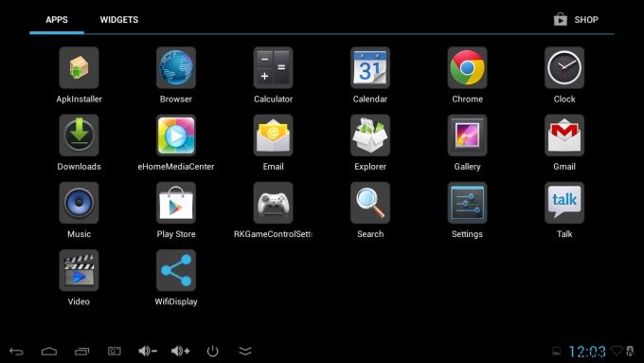
Task: Hide the navigation bar with the double chevron
Action: [245, 351]
